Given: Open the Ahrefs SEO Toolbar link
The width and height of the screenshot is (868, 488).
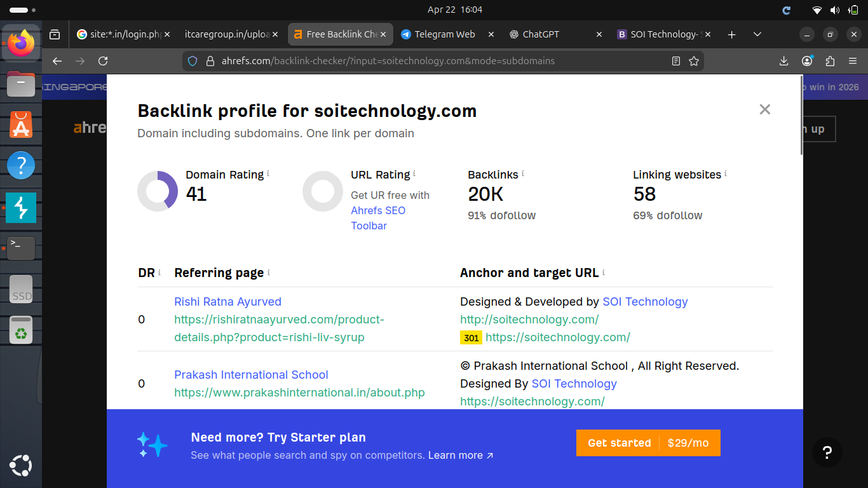Looking at the screenshot, I should click(x=378, y=218).
